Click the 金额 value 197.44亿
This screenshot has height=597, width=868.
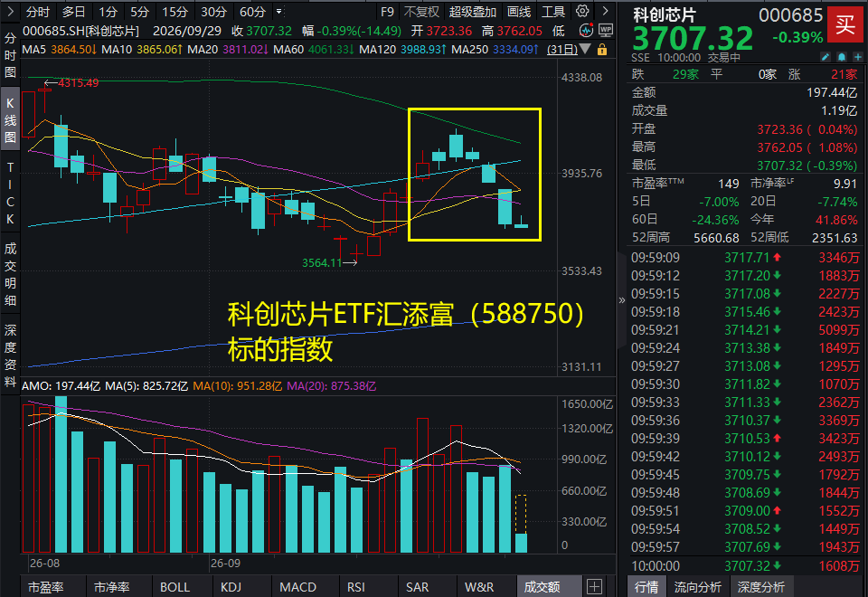coord(832,92)
